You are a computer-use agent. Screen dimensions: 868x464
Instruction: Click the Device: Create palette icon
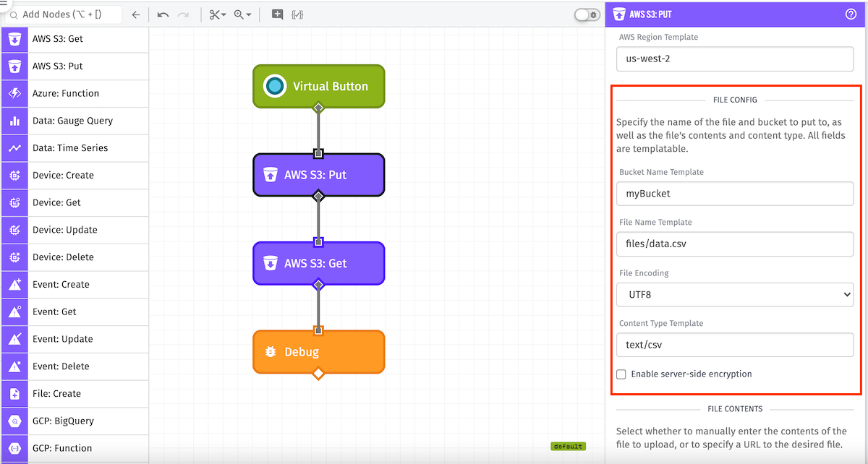point(14,176)
